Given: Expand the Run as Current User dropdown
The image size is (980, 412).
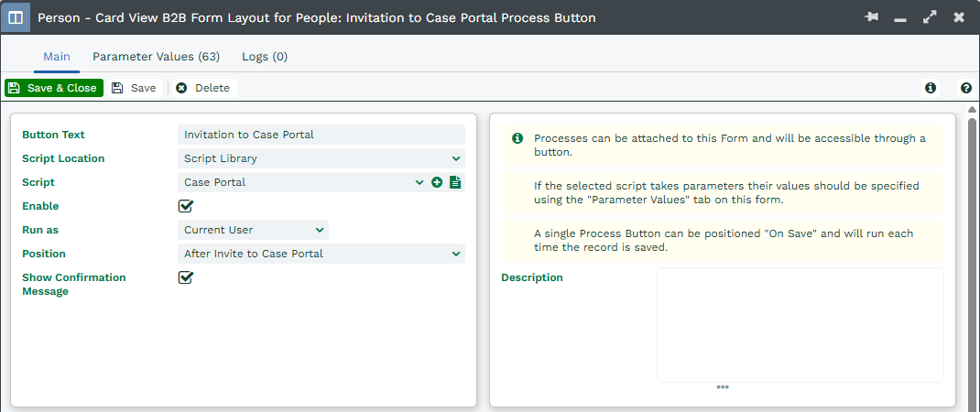Looking at the screenshot, I should coord(254,230).
